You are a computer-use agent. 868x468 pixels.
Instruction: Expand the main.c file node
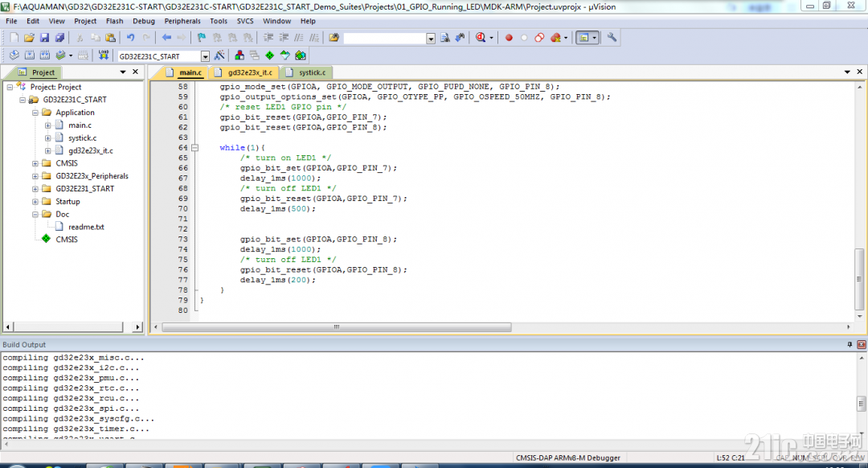[47, 125]
